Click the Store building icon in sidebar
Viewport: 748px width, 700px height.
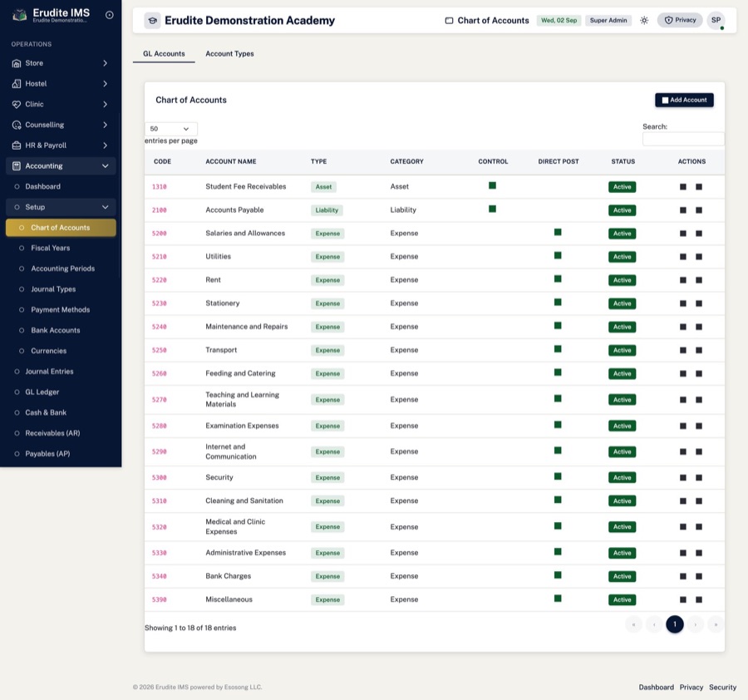pyautogui.click(x=17, y=63)
